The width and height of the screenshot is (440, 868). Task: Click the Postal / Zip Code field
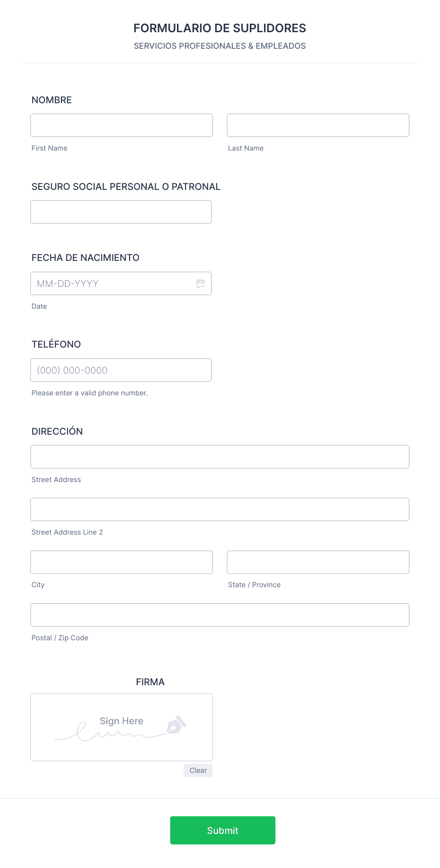[x=220, y=615]
